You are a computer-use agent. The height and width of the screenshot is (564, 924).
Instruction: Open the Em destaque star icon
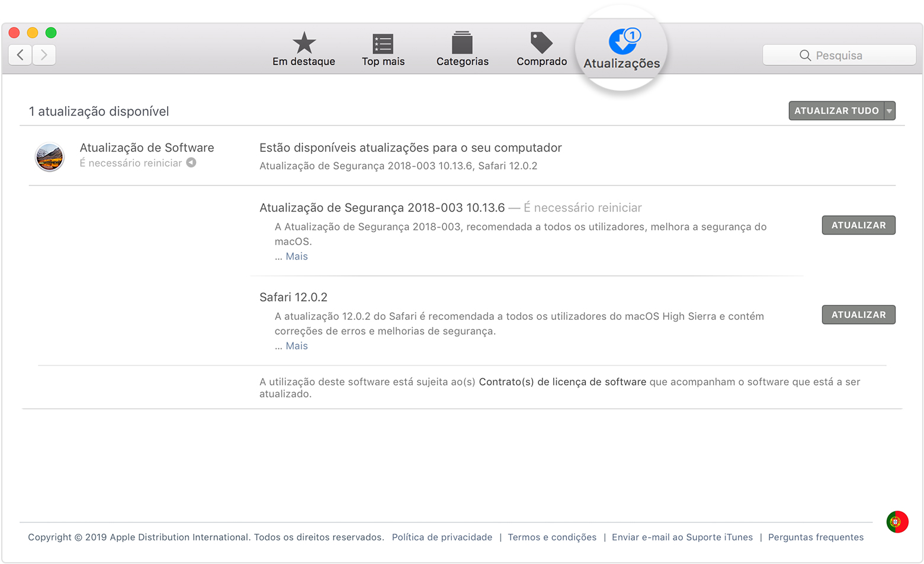pos(304,43)
